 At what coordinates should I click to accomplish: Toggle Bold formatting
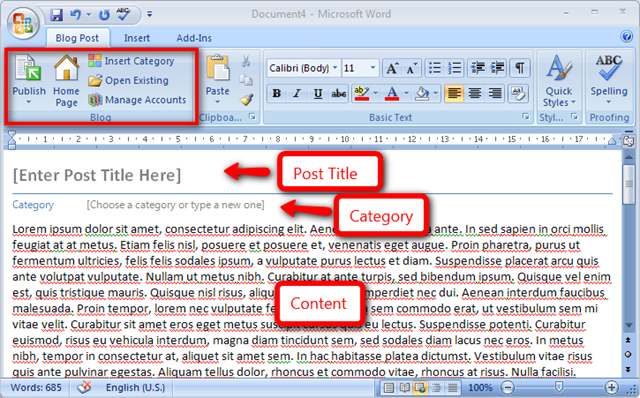(x=277, y=93)
